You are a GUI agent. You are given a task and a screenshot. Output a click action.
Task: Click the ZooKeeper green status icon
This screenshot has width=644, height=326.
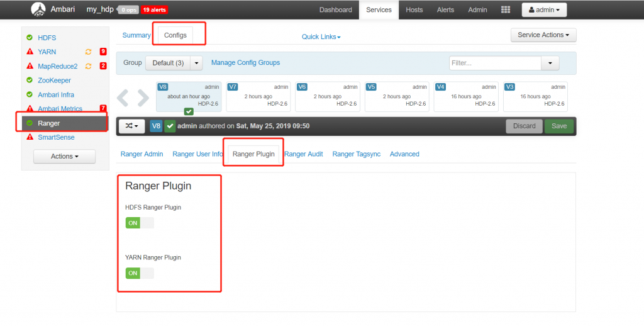(30, 80)
